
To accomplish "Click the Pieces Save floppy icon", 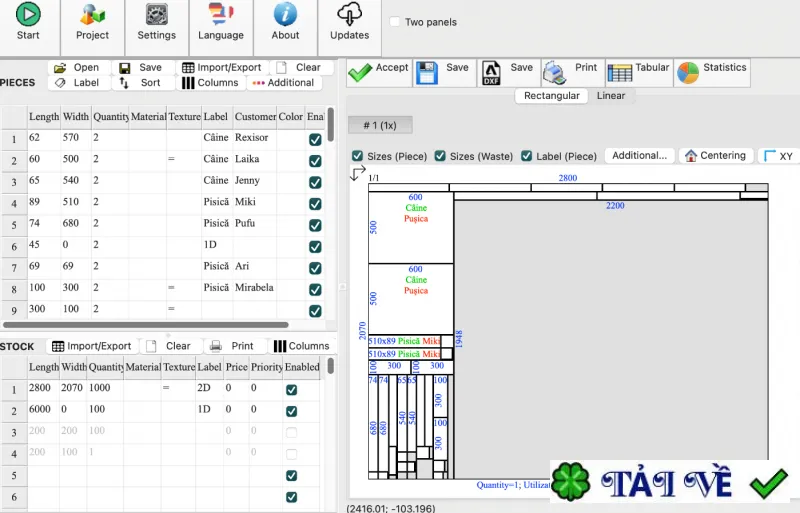I will [x=124, y=68].
